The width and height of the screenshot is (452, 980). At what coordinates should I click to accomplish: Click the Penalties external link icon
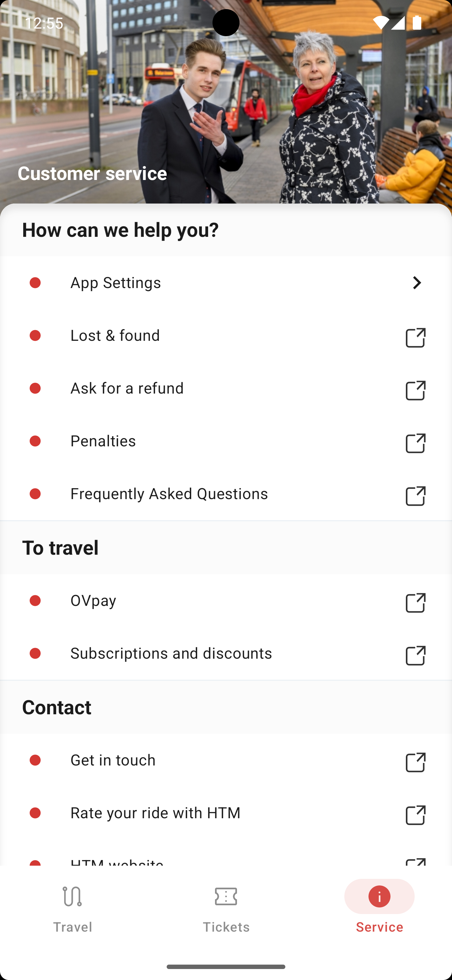pyautogui.click(x=416, y=443)
